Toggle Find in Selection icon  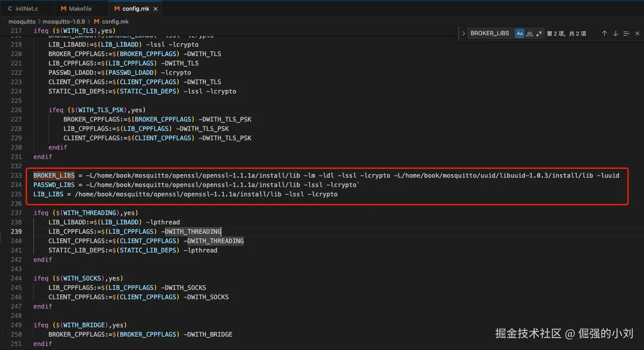[x=626, y=33]
